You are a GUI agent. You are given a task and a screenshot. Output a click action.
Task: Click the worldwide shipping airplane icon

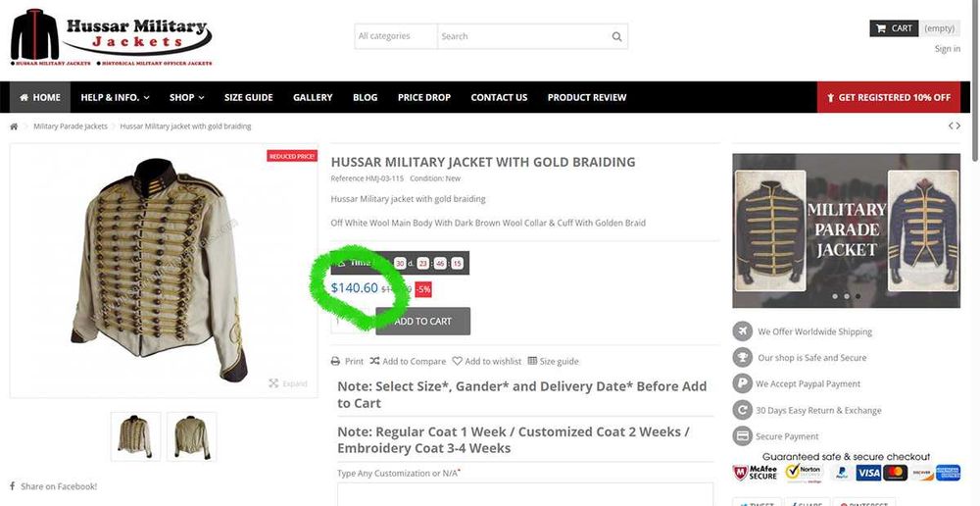click(743, 331)
